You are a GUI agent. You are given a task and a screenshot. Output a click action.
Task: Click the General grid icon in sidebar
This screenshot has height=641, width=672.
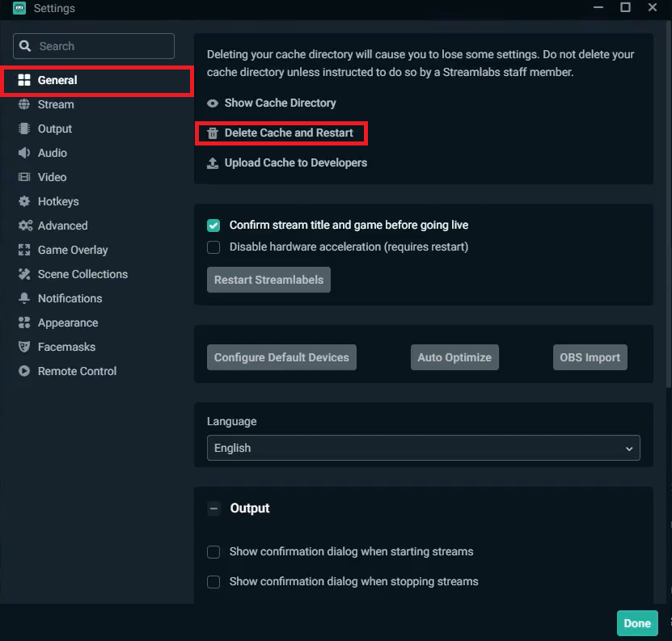click(24, 80)
